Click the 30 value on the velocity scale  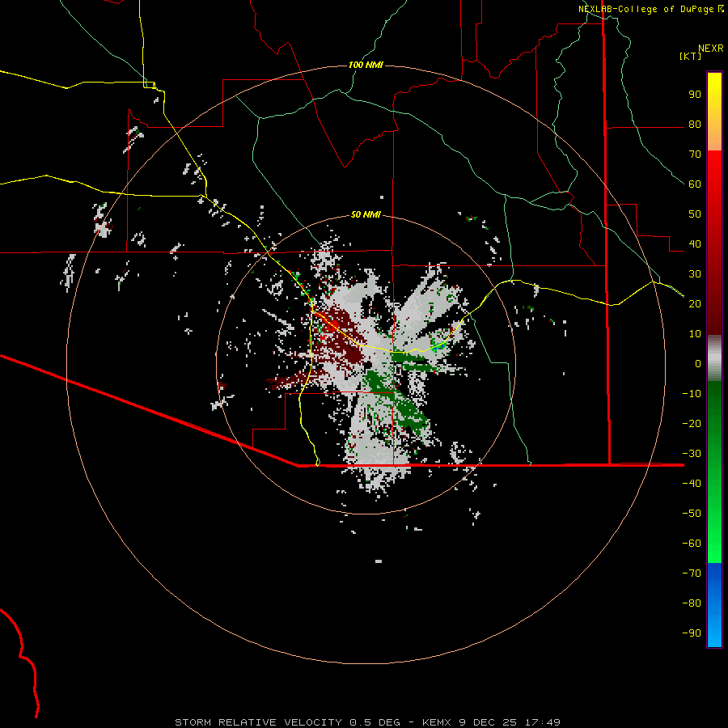coord(695,274)
